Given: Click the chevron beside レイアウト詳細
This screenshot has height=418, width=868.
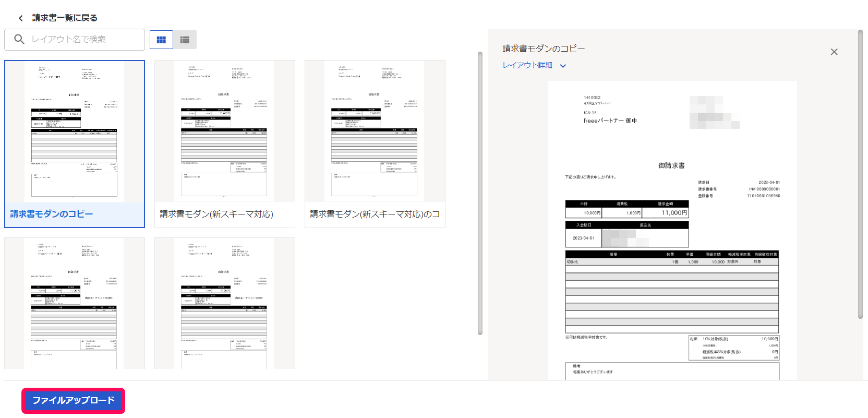Looking at the screenshot, I should (563, 66).
